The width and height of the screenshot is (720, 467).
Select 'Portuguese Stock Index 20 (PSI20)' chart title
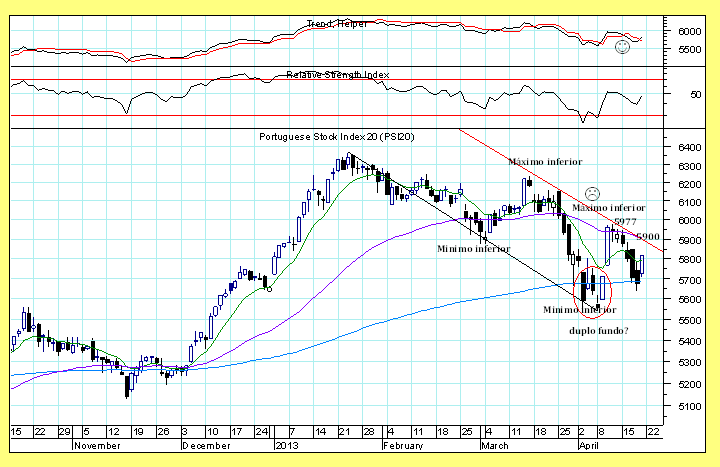(337, 136)
